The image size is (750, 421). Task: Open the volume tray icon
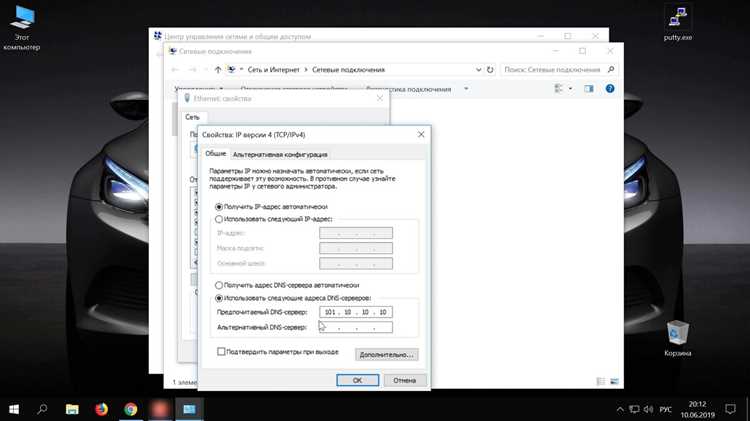649,410
